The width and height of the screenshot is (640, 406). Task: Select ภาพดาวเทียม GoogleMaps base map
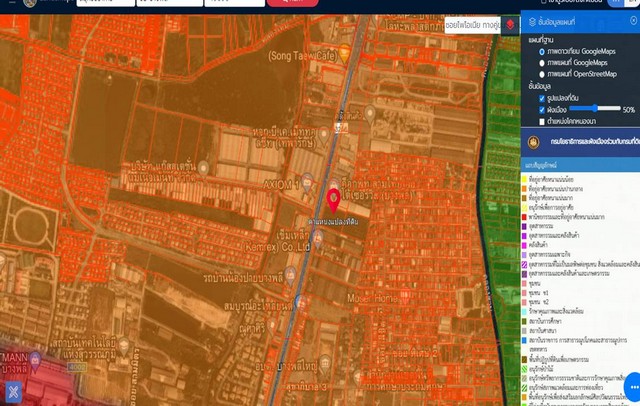[x=542, y=52]
